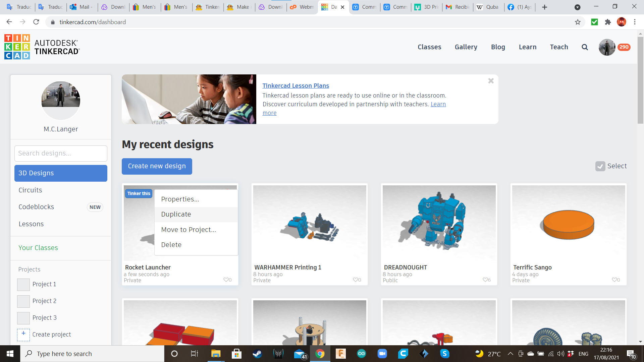Viewport: 644px width, 362px height.
Task: Expand the hidden system tray icons chevron
Action: 510,354
